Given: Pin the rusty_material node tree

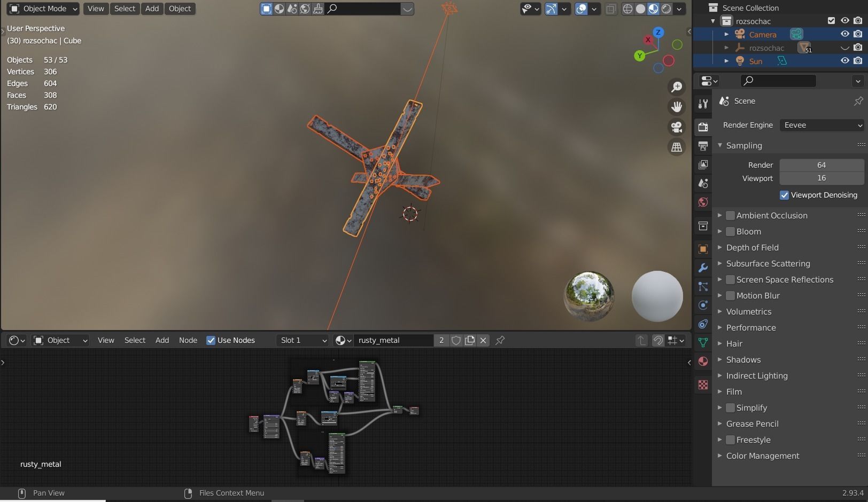Looking at the screenshot, I should [x=500, y=340].
